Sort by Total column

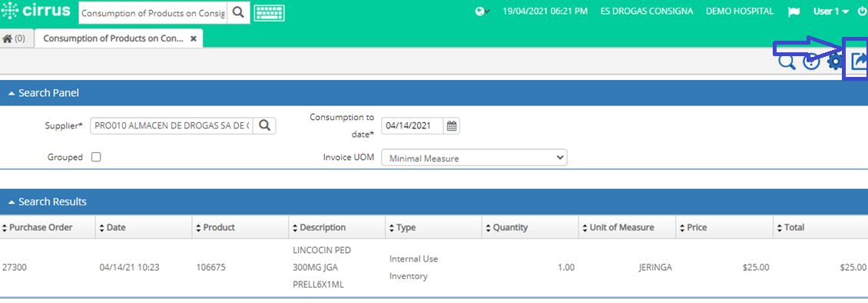pos(790,227)
